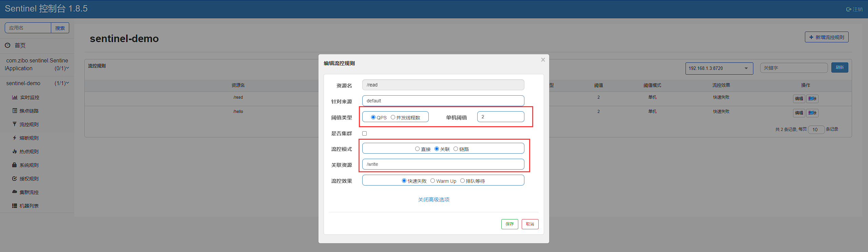Click the 关闭高级选项 link

click(433, 199)
